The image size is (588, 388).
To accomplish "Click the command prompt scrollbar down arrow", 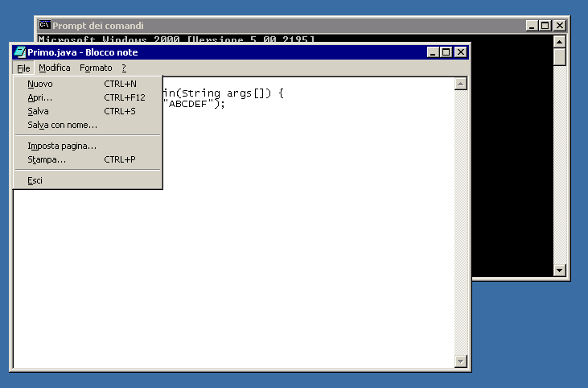I will pos(560,270).
